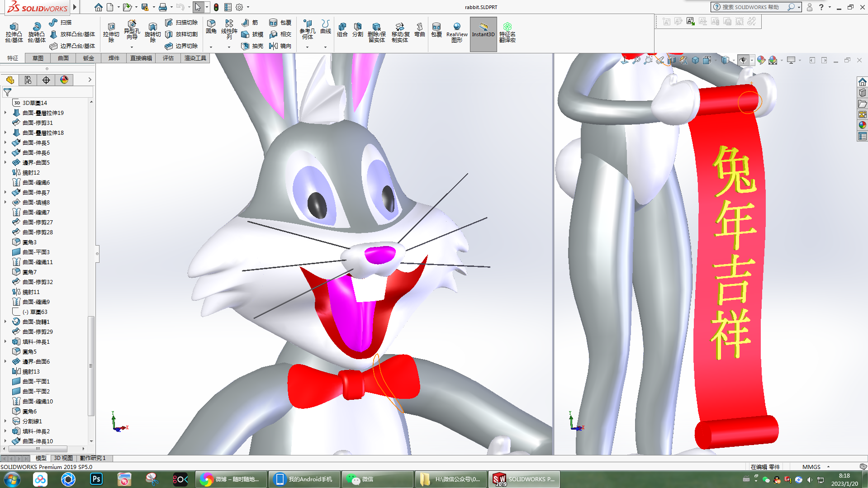Expand the 分割線1 tree node
868x488 pixels.
(5, 422)
